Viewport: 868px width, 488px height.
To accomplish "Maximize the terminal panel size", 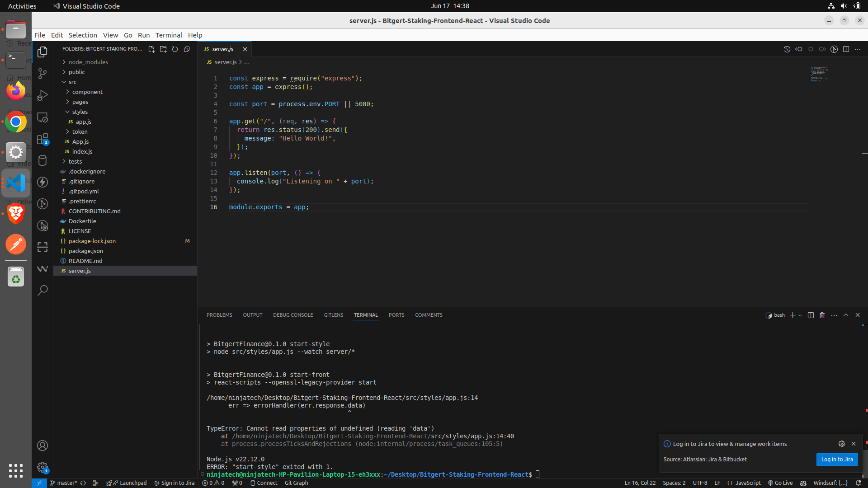I will point(846,315).
